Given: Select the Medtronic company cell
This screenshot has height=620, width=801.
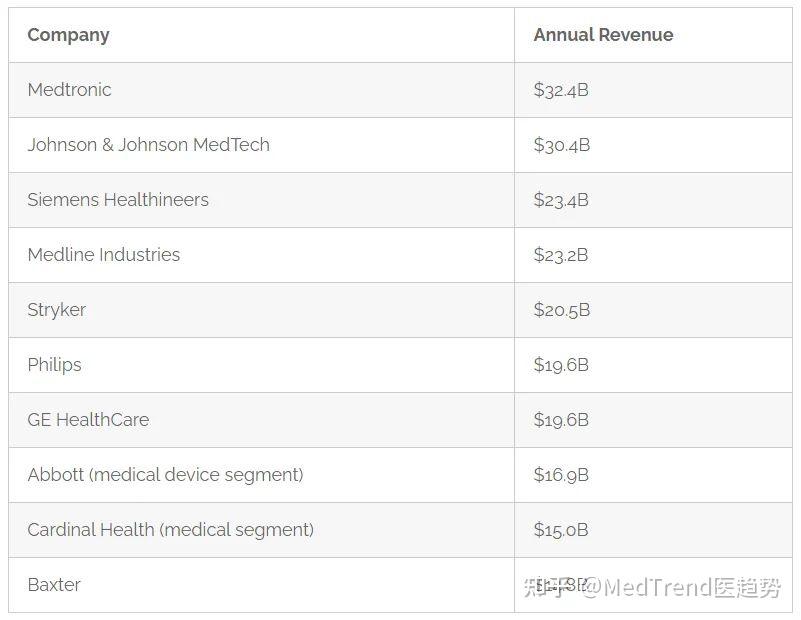Looking at the screenshot, I should 70,90.
